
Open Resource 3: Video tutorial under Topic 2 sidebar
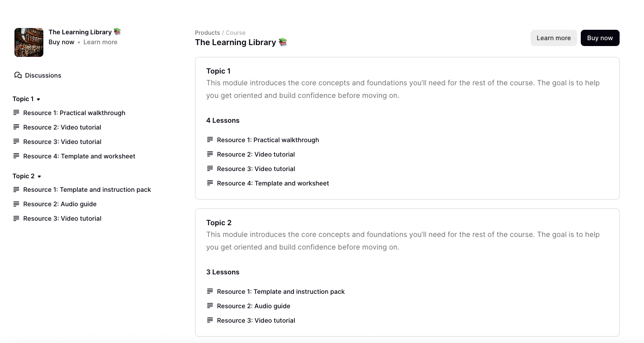click(62, 218)
